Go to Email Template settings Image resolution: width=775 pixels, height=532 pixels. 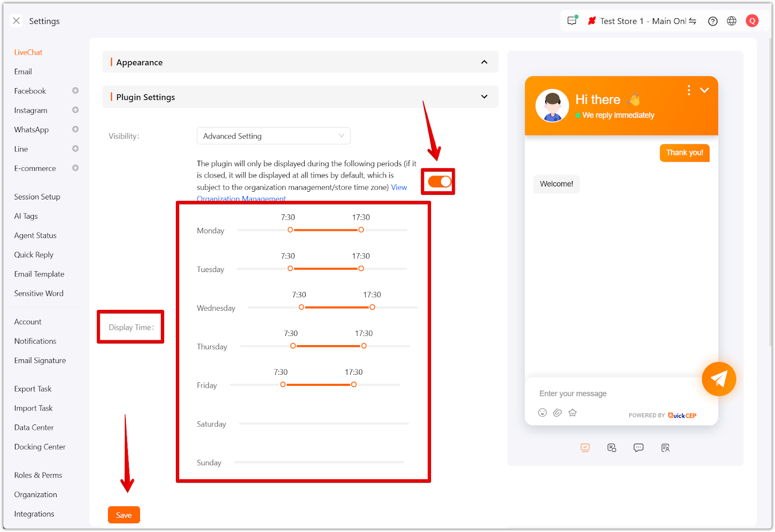coord(39,274)
